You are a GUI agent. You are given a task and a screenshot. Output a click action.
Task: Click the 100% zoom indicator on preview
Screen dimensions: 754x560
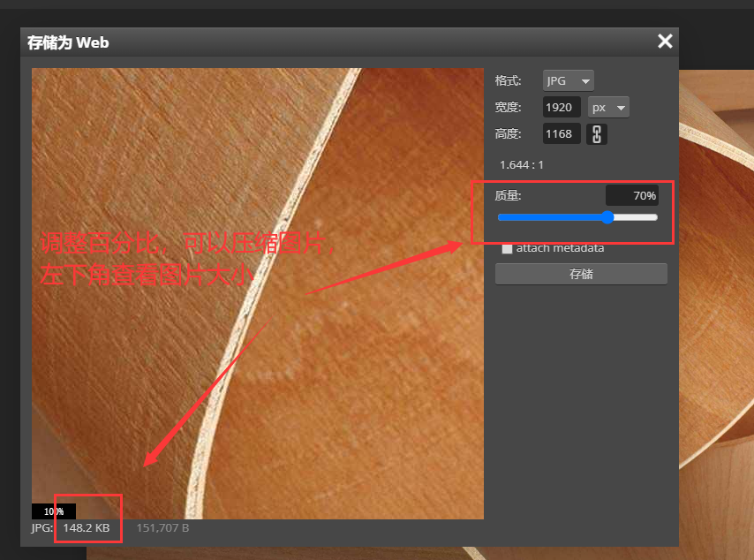click(x=54, y=511)
